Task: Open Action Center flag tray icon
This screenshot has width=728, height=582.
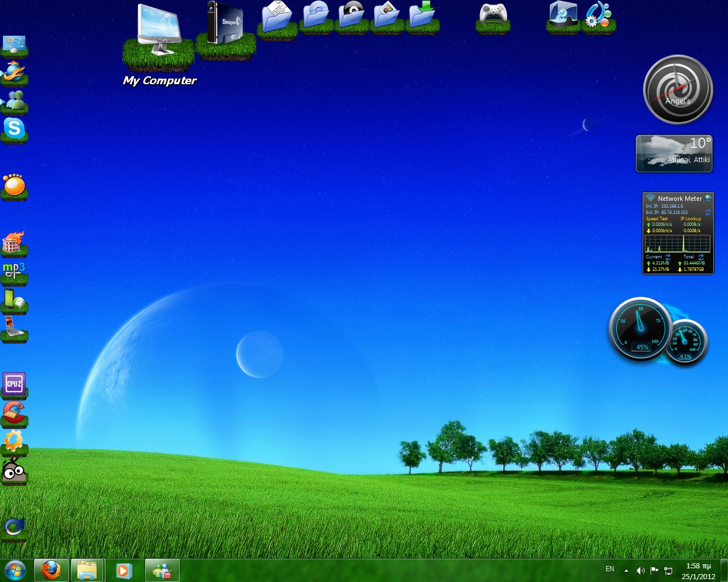Action: coord(655,571)
